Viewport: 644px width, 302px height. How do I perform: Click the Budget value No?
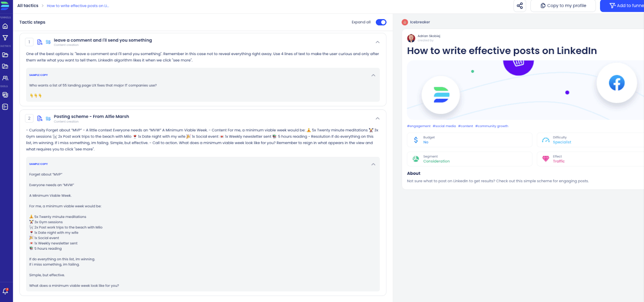point(425,142)
